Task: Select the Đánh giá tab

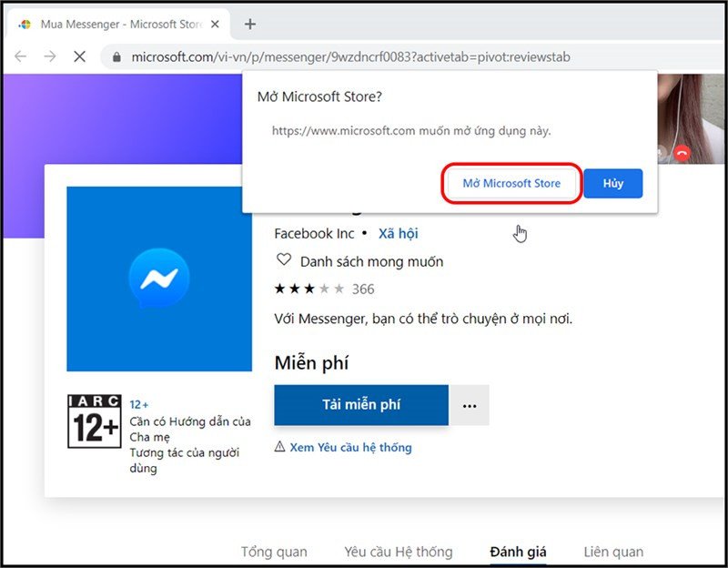Action: click(x=518, y=552)
